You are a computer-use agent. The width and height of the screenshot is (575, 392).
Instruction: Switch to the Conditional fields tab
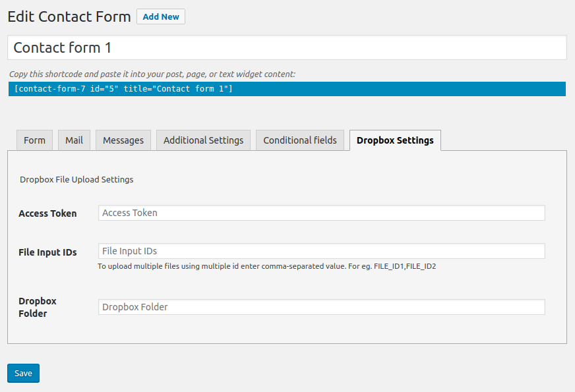pos(300,140)
